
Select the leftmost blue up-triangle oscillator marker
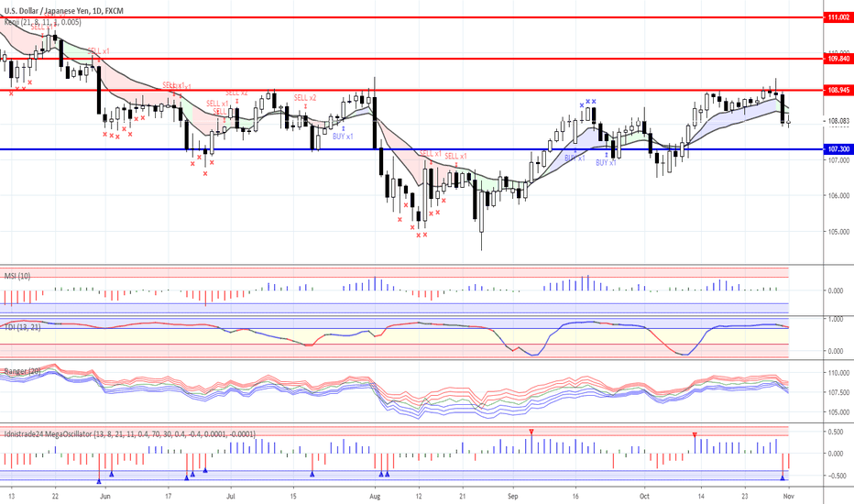[99, 481]
